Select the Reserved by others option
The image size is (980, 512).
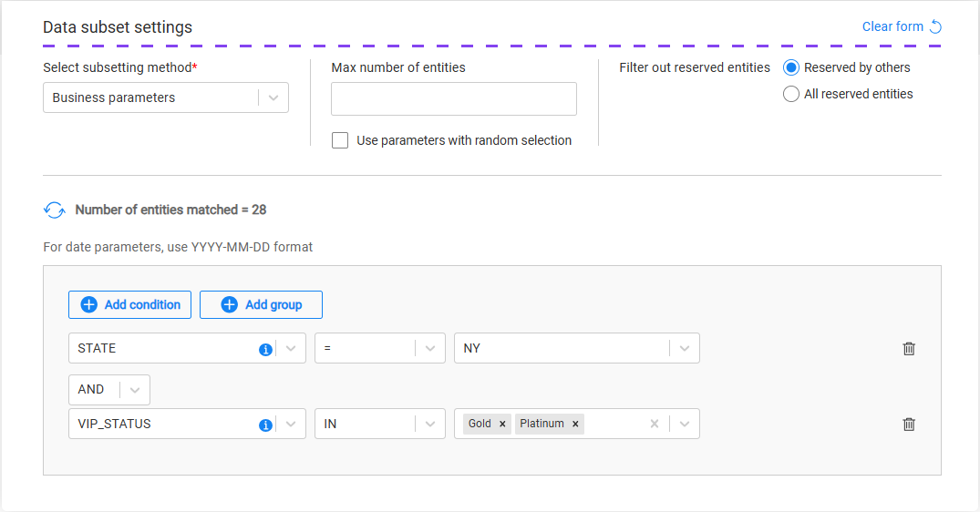(791, 67)
